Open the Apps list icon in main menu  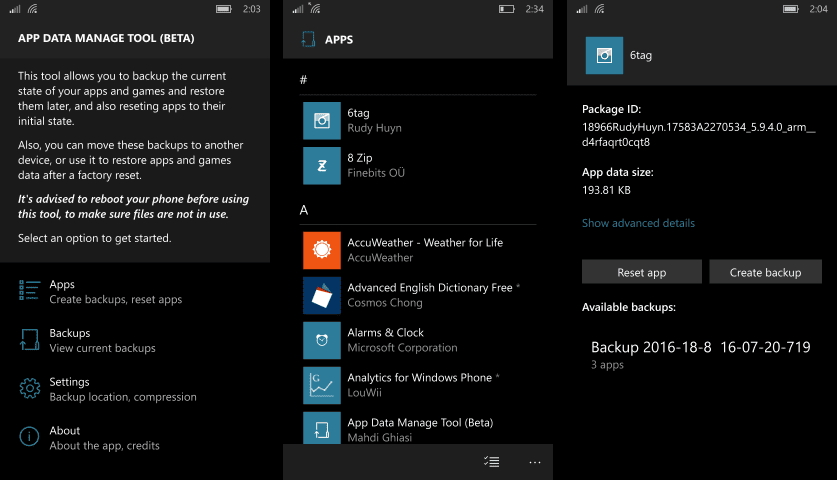[29, 290]
